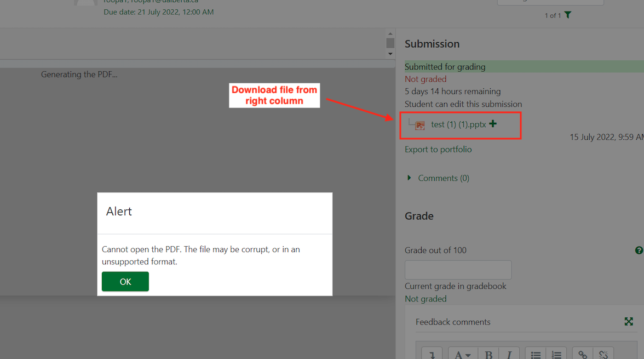Open the user selector box at top
This screenshot has height=359, width=644.
pyautogui.click(x=550, y=2)
